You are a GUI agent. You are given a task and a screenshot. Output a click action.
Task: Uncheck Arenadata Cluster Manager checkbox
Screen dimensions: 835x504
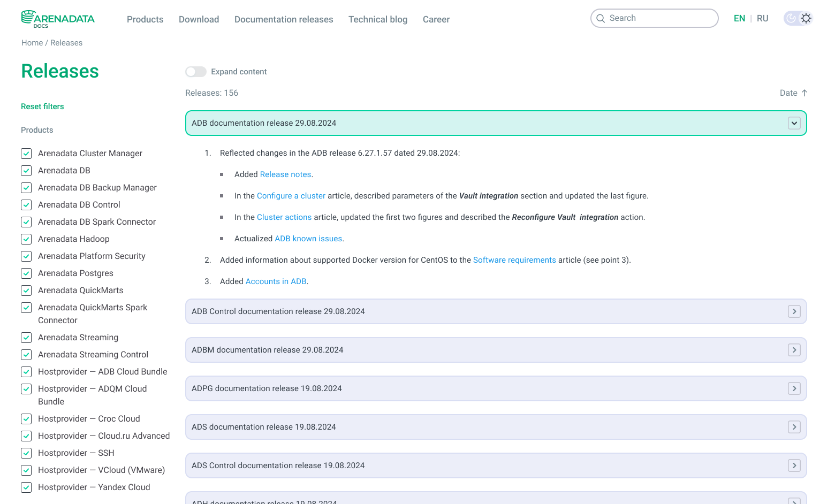tap(26, 154)
